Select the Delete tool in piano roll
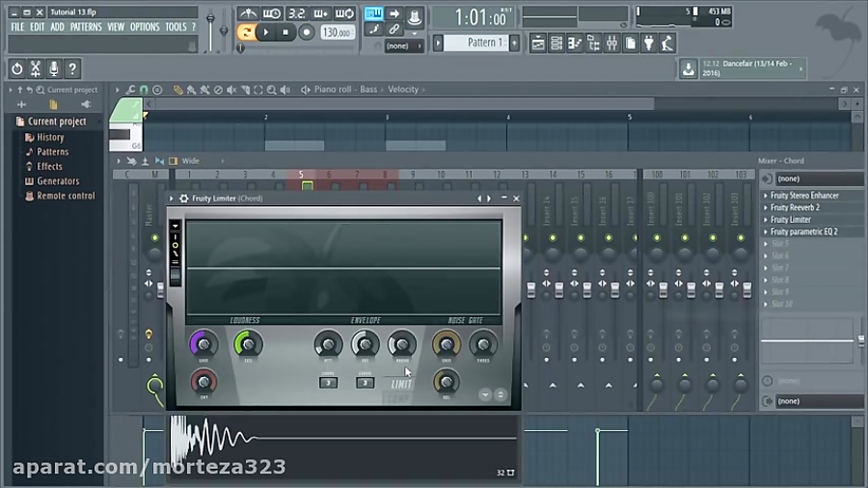This screenshot has height=488, width=868. coord(218,90)
